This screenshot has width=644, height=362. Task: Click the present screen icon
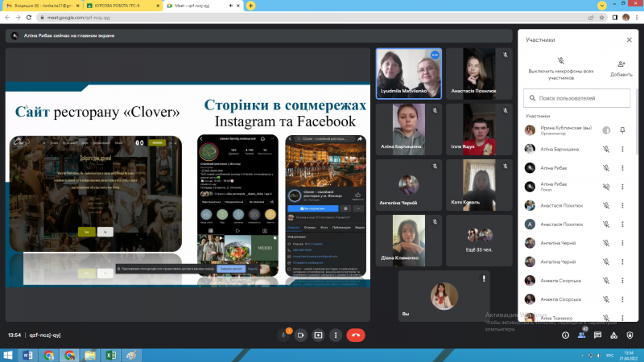[x=318, y=335]
